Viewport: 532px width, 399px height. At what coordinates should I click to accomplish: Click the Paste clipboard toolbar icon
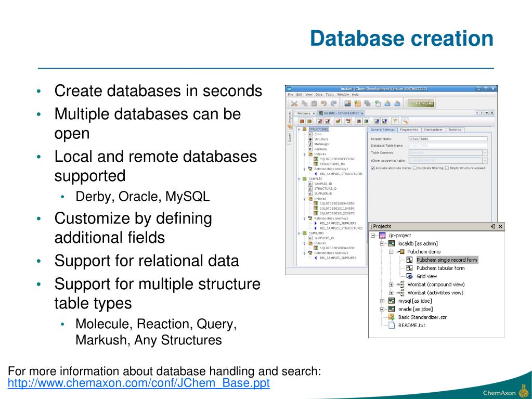pos(314,104)
